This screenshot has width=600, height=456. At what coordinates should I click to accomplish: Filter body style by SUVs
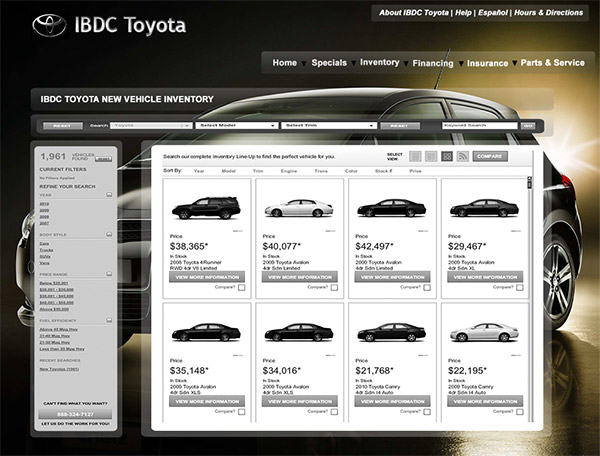[x=45, y=257]
